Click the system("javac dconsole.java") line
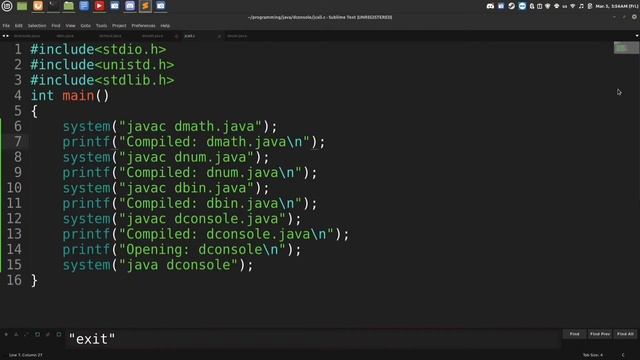 [x=182, y=219]
